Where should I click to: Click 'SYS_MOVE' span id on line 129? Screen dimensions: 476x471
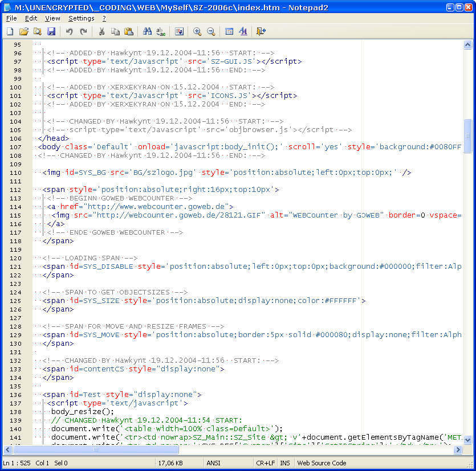tap(101, 335)
